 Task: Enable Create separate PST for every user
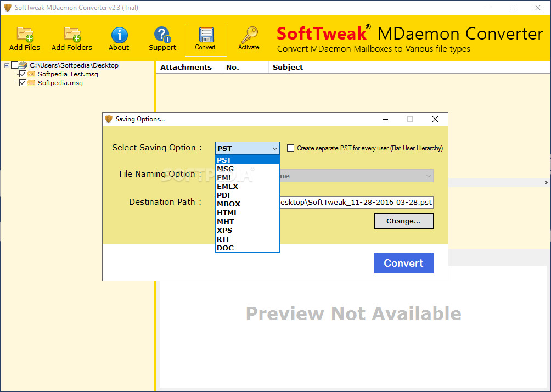291,148
